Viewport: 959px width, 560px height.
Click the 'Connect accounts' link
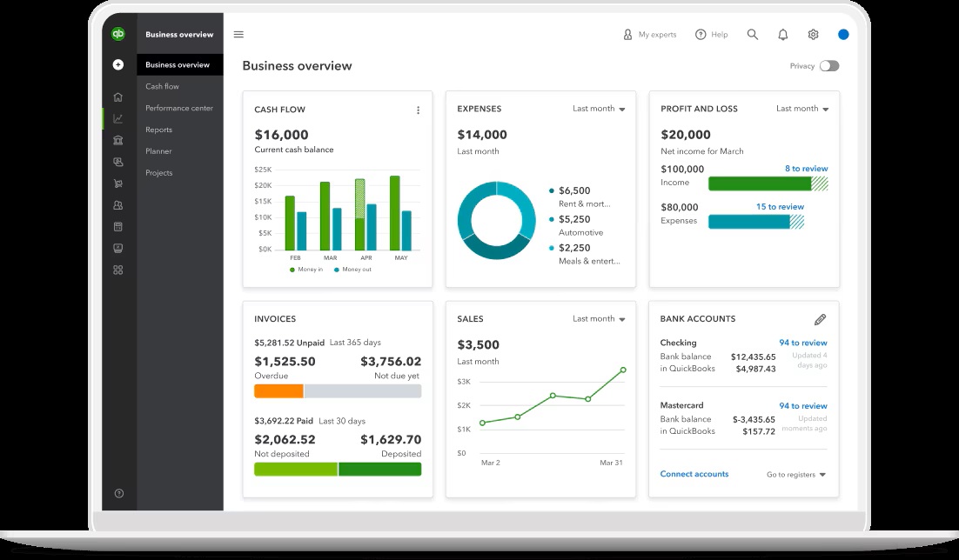click(694, 474)
